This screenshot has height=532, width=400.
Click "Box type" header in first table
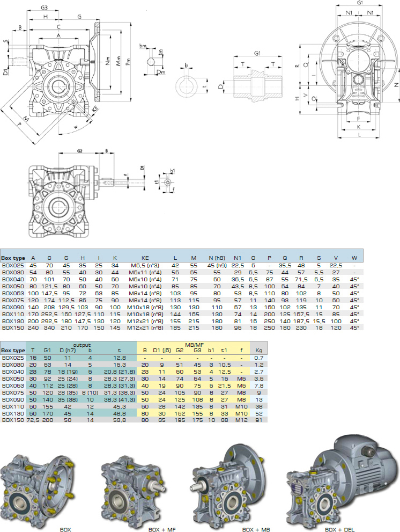tap(13, 258)
